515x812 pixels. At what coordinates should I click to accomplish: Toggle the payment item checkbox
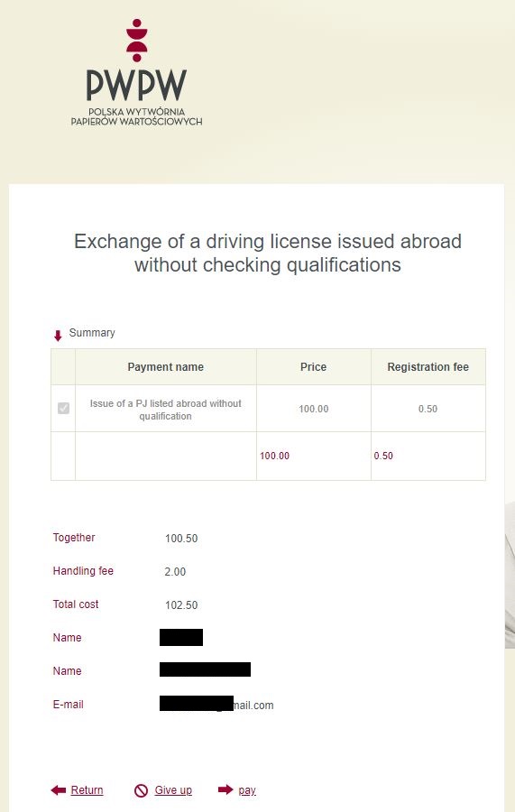(64, 408)
